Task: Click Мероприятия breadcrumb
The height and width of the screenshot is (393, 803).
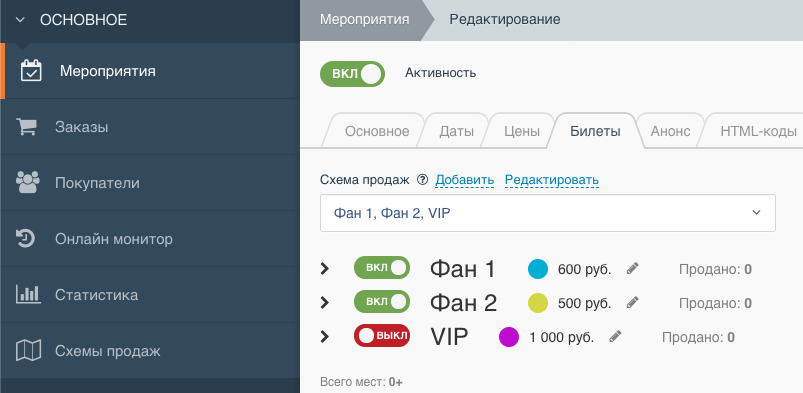Action: click(x=365, y=19)
